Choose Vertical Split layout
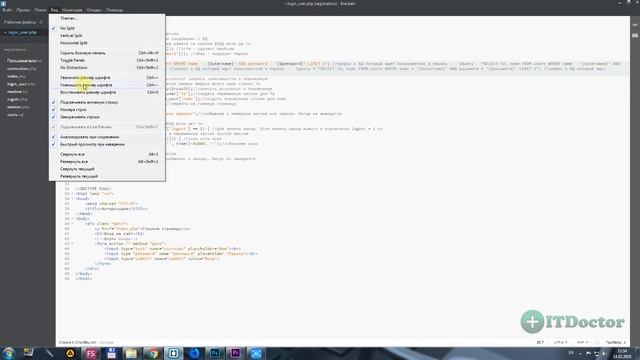Image resolution: width=640 pixels, height=360 pixels. click(107, 36)
